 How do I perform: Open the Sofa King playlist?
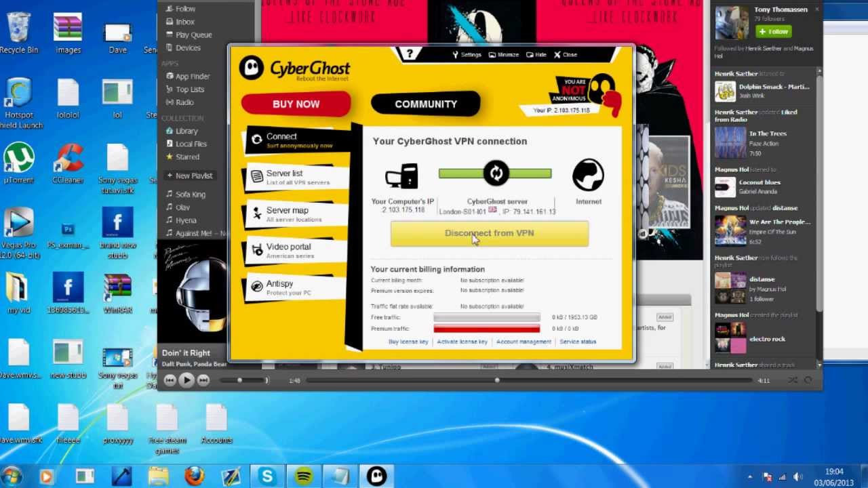tap(186, 195)
